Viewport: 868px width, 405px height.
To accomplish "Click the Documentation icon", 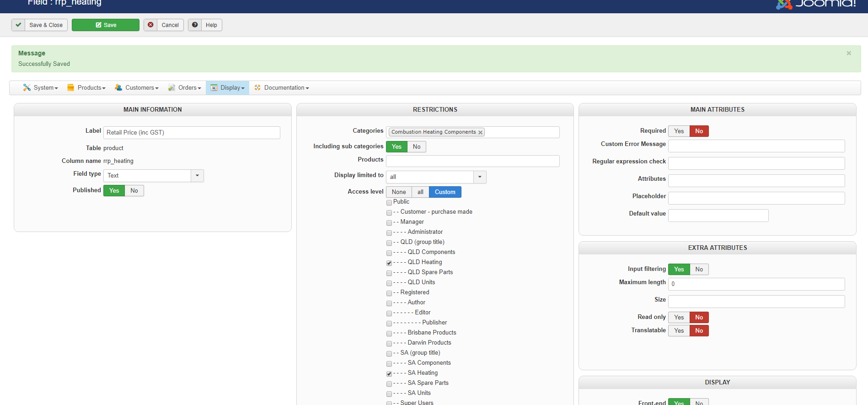I will tap(257, 87).
